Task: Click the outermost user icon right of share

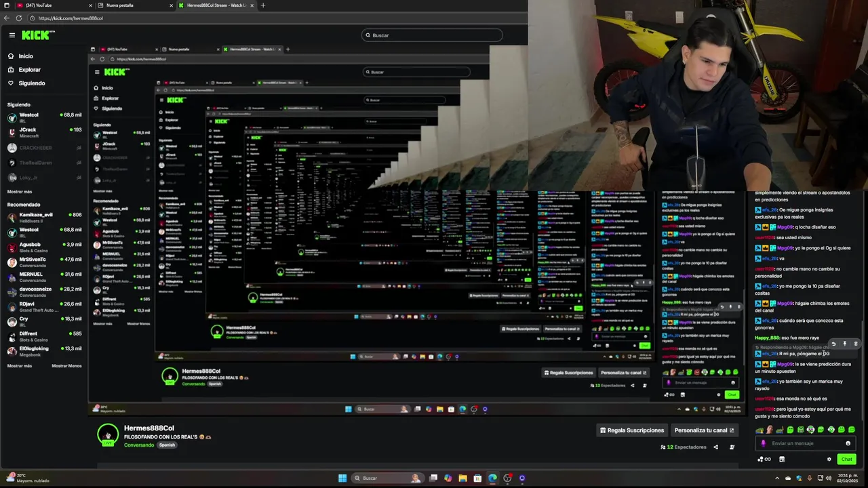Action: click(732, 447)
